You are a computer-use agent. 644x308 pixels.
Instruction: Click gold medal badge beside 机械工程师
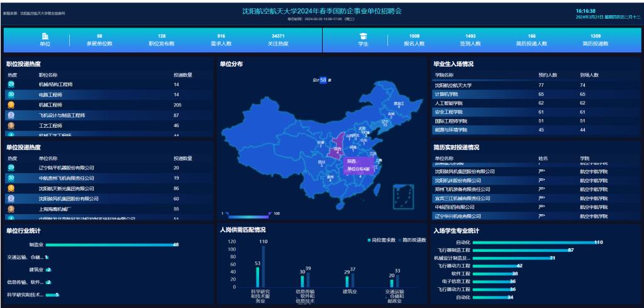click(x=11, y=105)
